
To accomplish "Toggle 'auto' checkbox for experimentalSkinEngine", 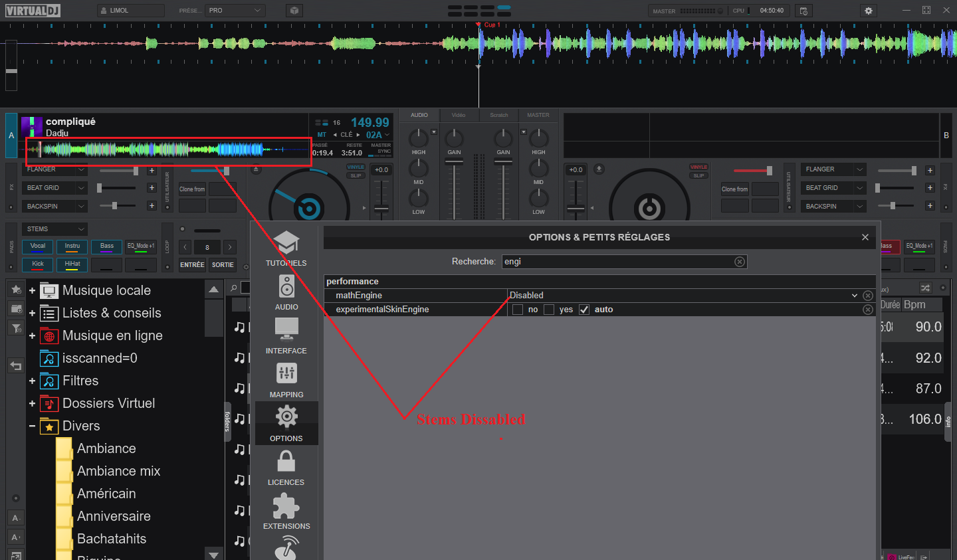I will (x=584, y=310).
